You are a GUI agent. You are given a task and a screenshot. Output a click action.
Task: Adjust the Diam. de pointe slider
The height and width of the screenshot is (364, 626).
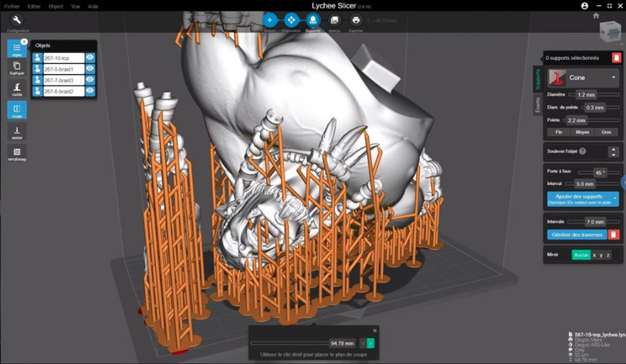[x=601, y=108]
